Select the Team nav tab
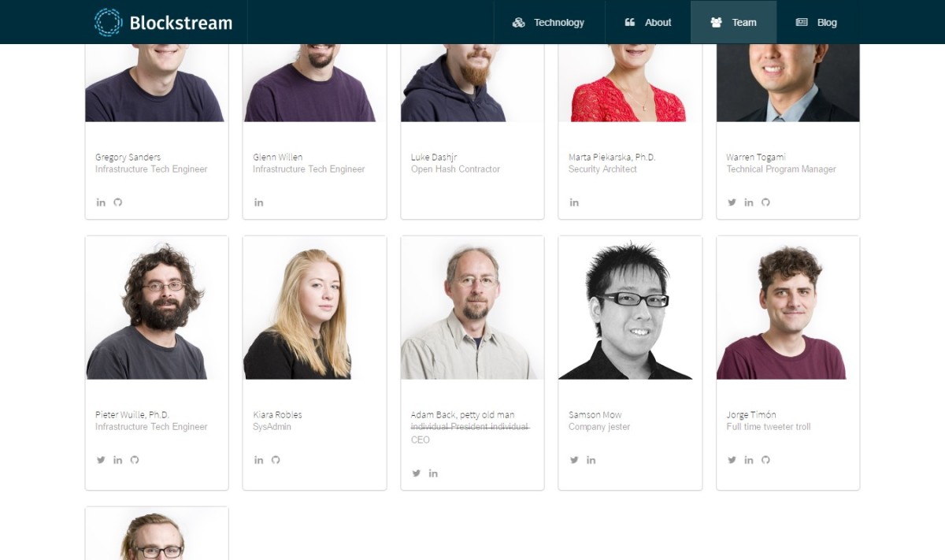945x560 pixels. pyautogui.click(x=733, y=22)
